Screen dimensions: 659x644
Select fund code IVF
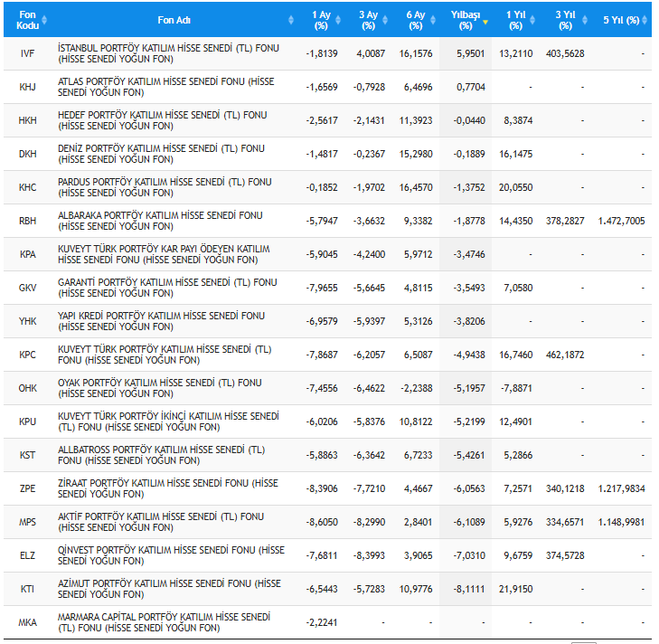[27, 53]
